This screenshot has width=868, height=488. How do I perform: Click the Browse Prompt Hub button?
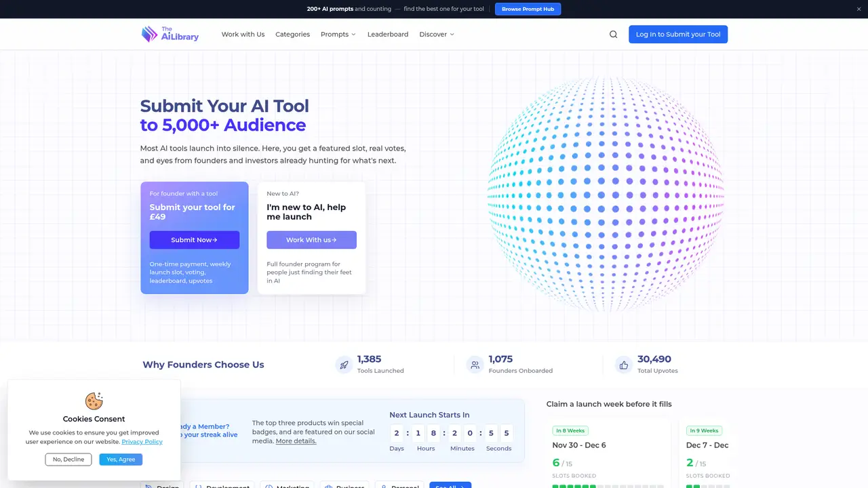click(x=528, y=9)
